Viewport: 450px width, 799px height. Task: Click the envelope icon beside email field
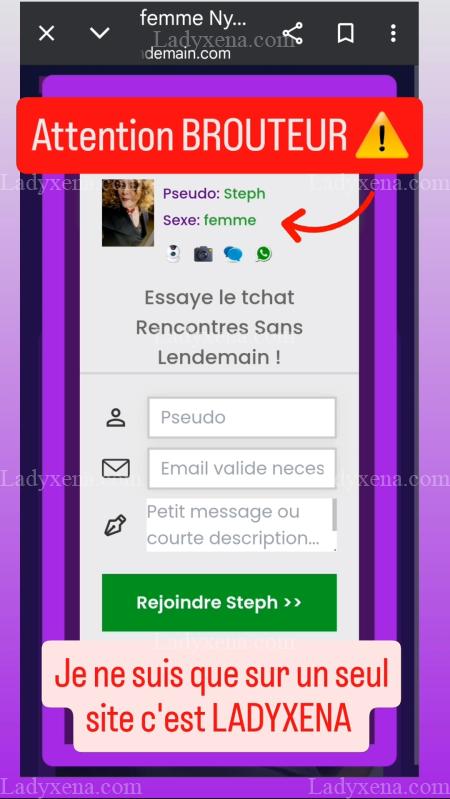(x=116, y=468)
